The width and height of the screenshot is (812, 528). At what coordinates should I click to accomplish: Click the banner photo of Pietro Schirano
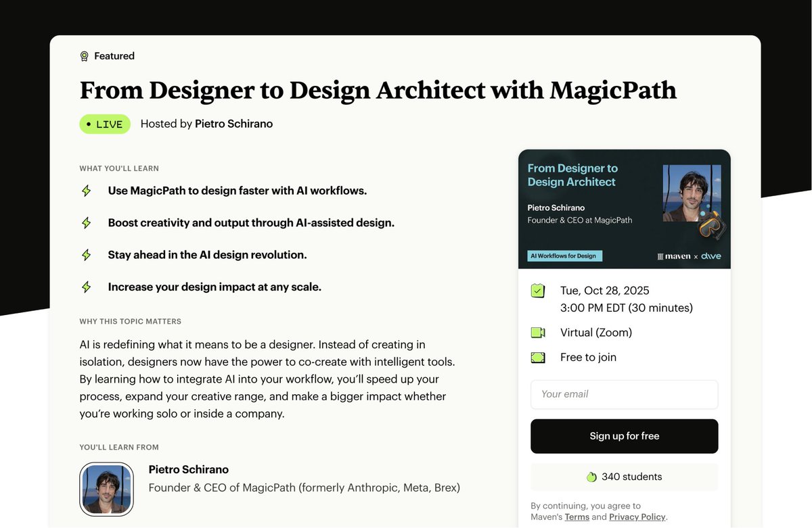pyautogui.click(x=692, y=193)
